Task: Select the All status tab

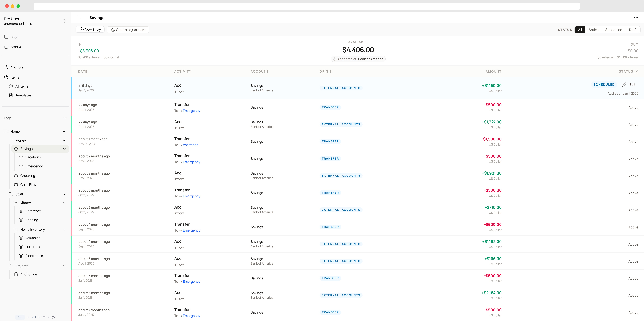Action: [580, 29]
